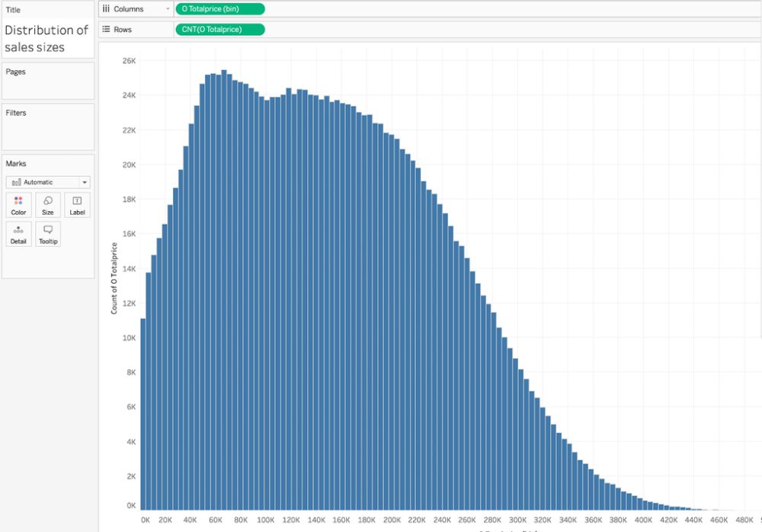Click the 'Count of O Totalprice' axis title
This screenshot has height=532, width=762.
pos(114,278)
